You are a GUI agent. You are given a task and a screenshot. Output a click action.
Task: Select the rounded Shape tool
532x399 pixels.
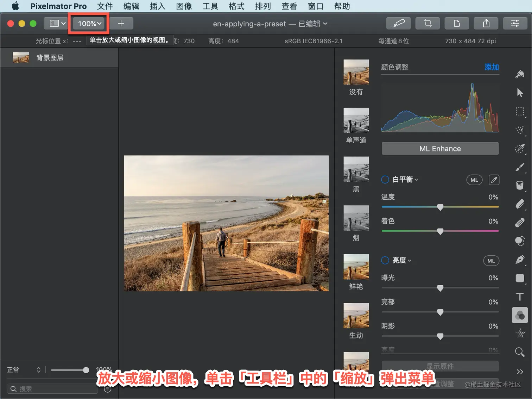(520, 278)
